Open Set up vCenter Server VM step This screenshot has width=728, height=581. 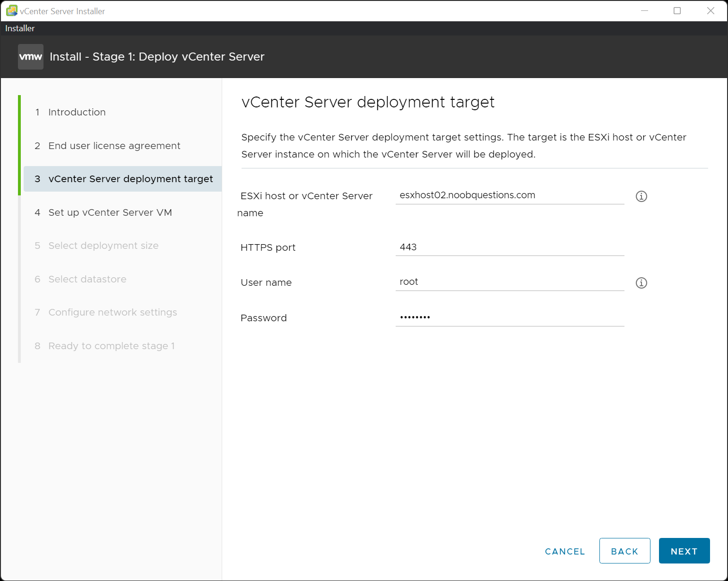point(110,212)
